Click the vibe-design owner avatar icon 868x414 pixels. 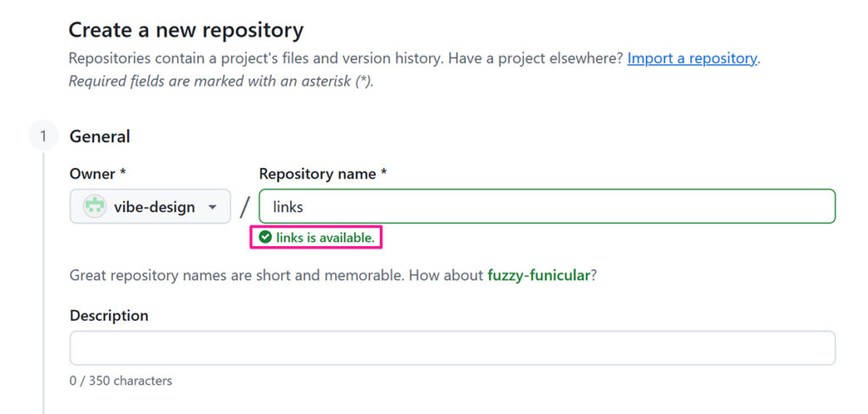point(94,206)
